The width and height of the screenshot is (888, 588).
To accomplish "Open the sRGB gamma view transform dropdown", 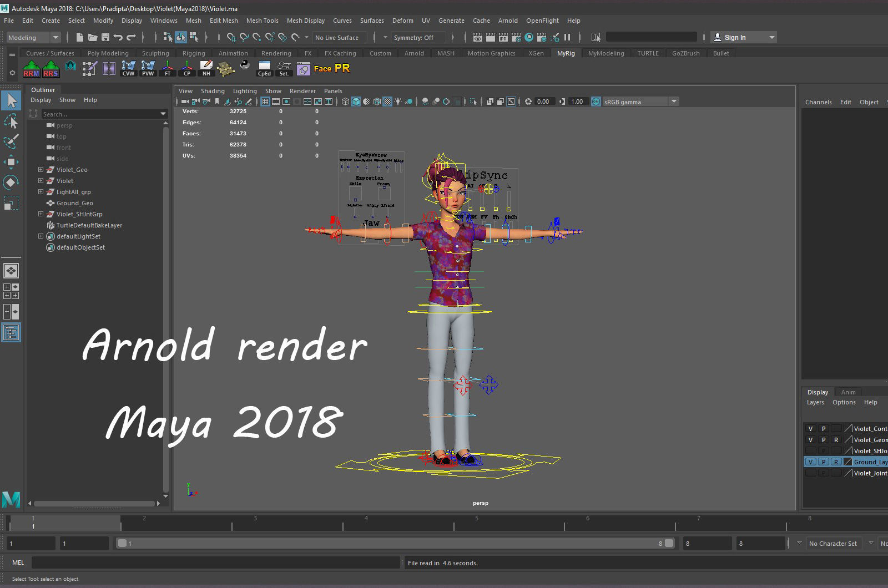I will point(640,102).
